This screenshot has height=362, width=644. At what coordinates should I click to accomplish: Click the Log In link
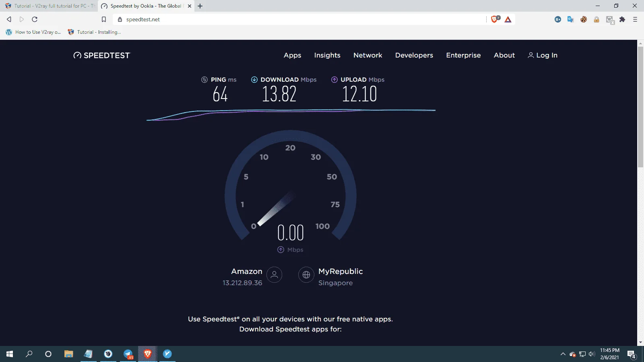click(x=543, y=56)
